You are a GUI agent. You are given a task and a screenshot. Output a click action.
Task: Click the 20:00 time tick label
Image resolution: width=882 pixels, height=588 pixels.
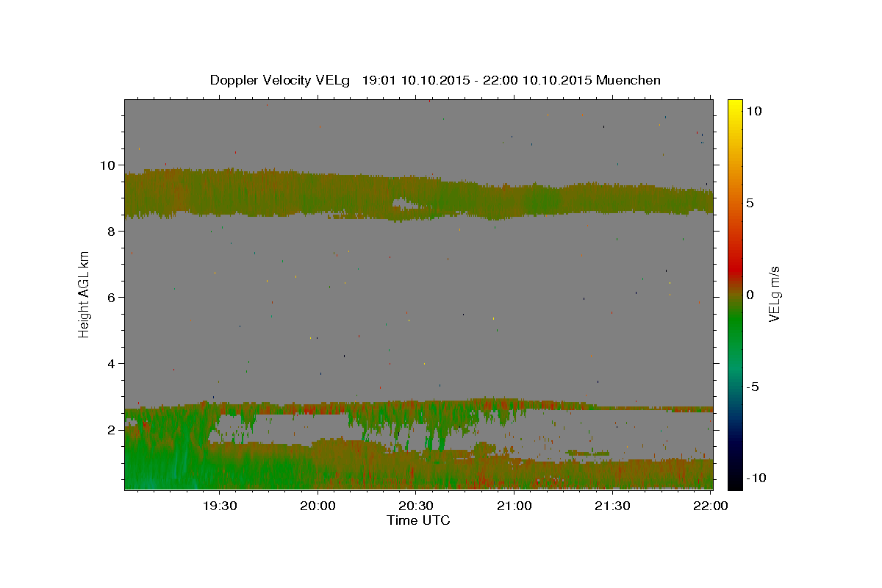318,506
